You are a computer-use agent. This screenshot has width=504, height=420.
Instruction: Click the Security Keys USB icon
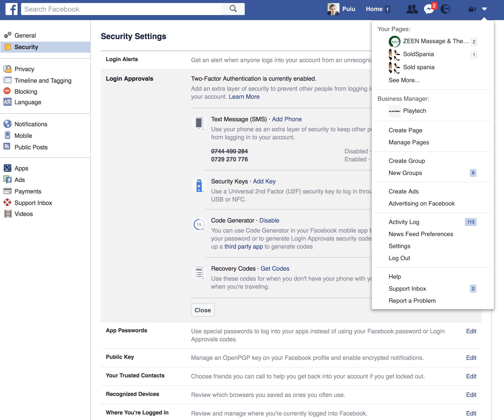point(199,185)
